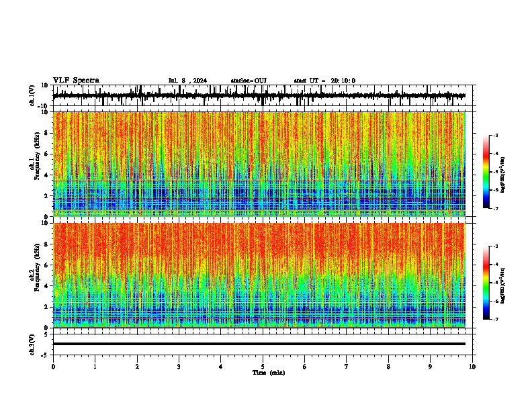Click the ch.3(V) axis label

point(32,345)
